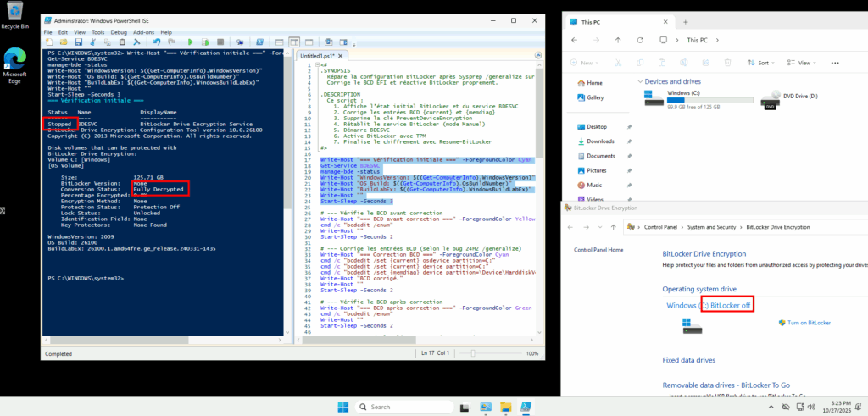Image resolution: width=868 pixels, height=416 pixels.
Task: Collapse the Devices and drives group
Action: pos(639,80)
